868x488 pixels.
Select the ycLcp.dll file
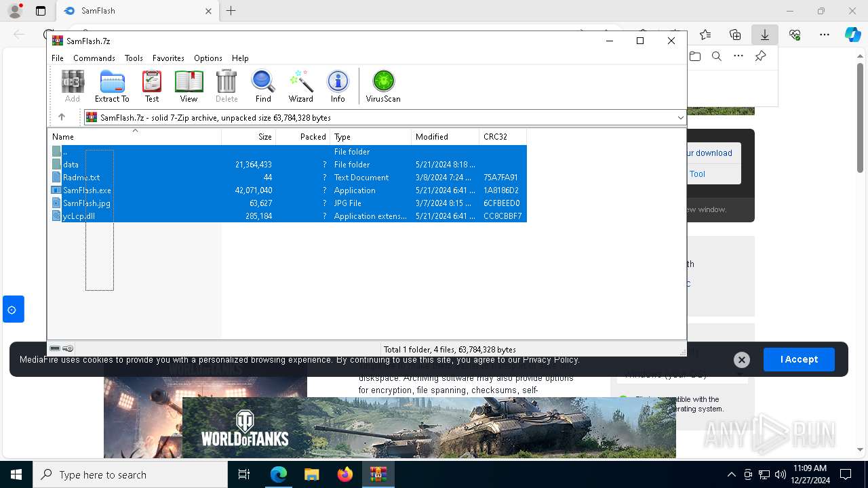tap(288, 216)
